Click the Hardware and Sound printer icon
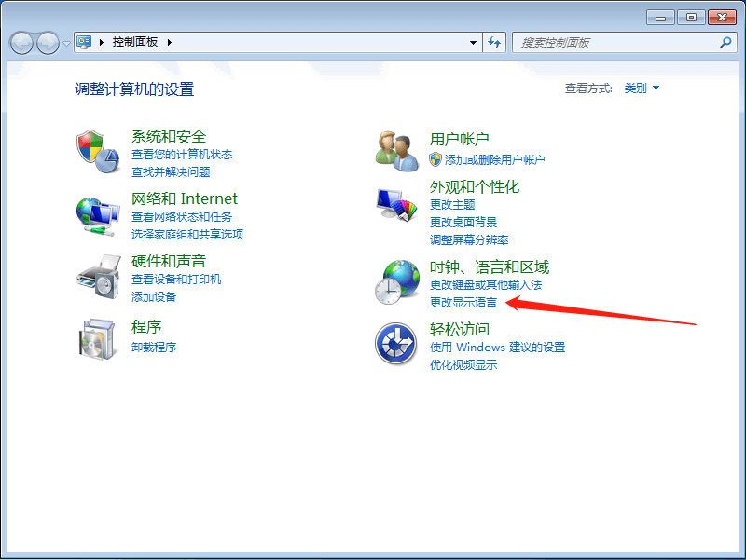 click(98, 277)
